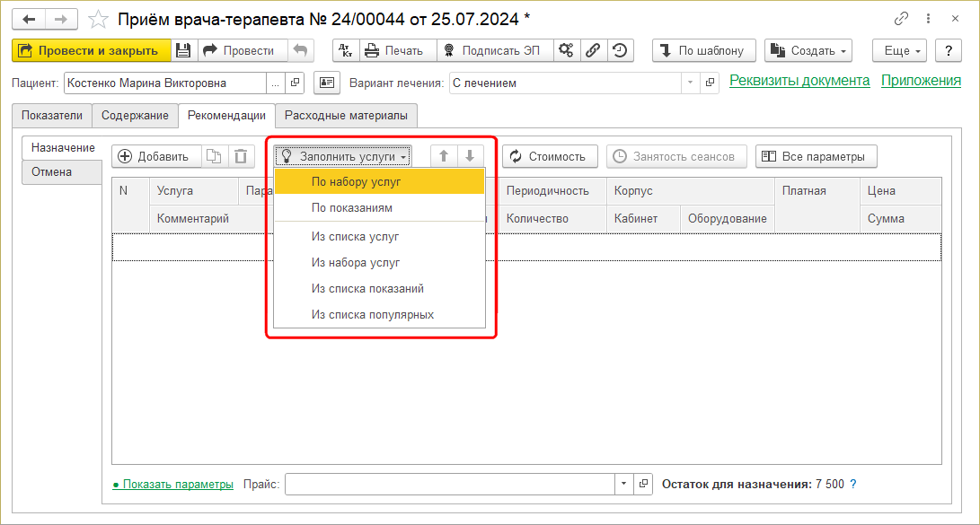Open Приложения link
The image size is (980, 525).
(921, 81)
